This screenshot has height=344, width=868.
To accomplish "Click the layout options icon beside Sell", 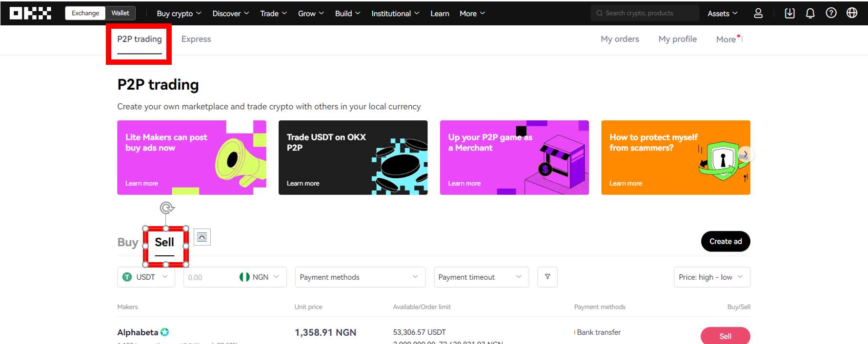I will point(202,237).
